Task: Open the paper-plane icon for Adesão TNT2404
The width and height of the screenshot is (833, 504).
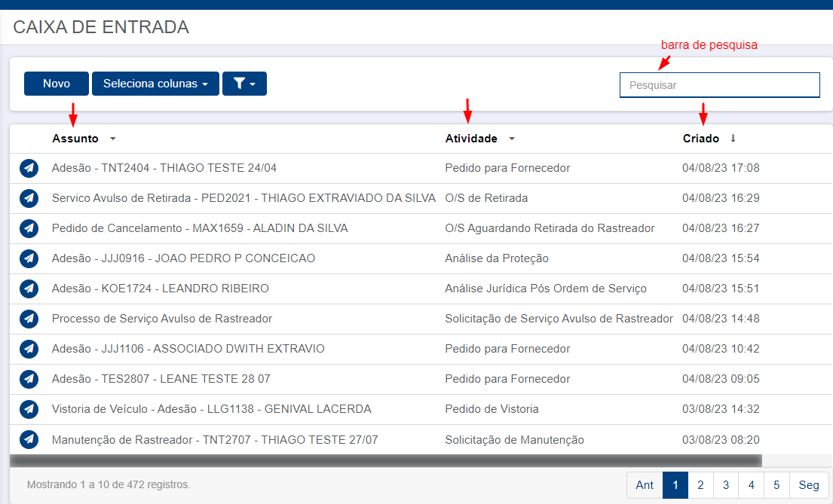Action: pyautogui.click(x=29, y=168)
